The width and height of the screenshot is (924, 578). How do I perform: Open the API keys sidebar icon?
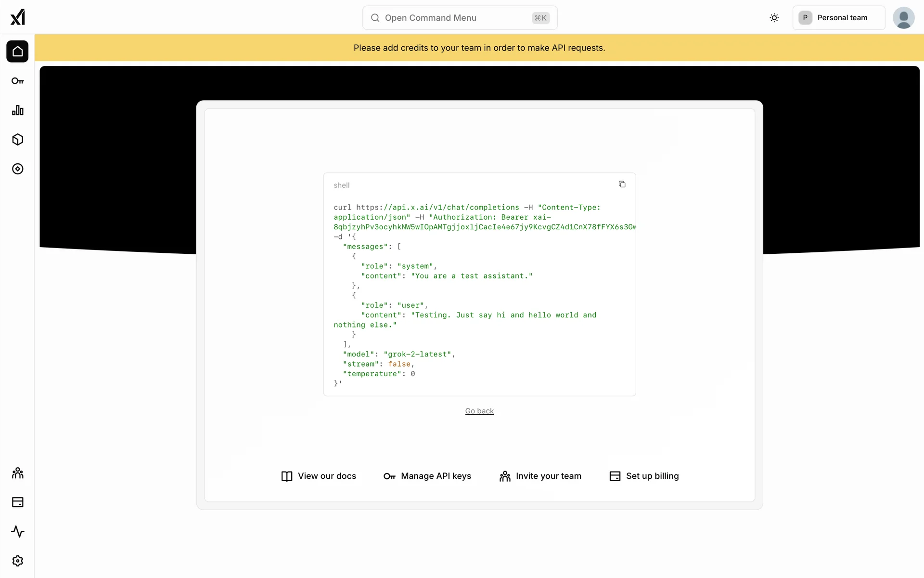[17, 81]
